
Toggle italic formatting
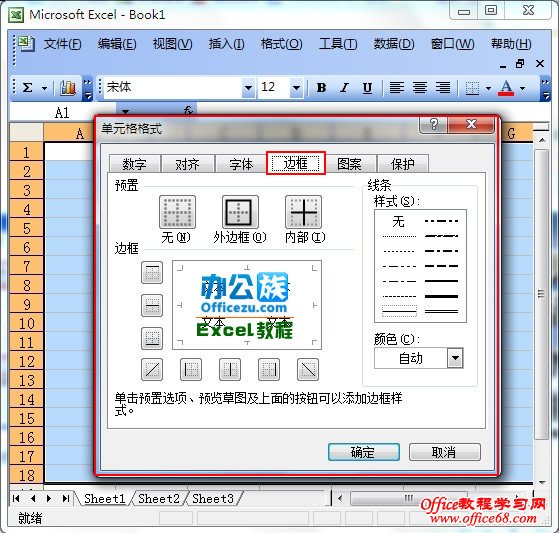click(344, 87)
